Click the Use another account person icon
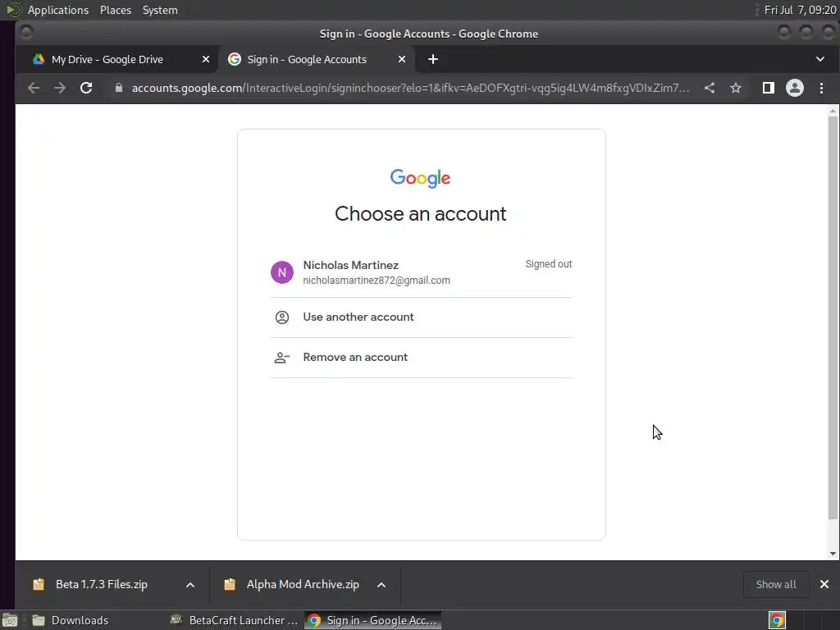 282,317
